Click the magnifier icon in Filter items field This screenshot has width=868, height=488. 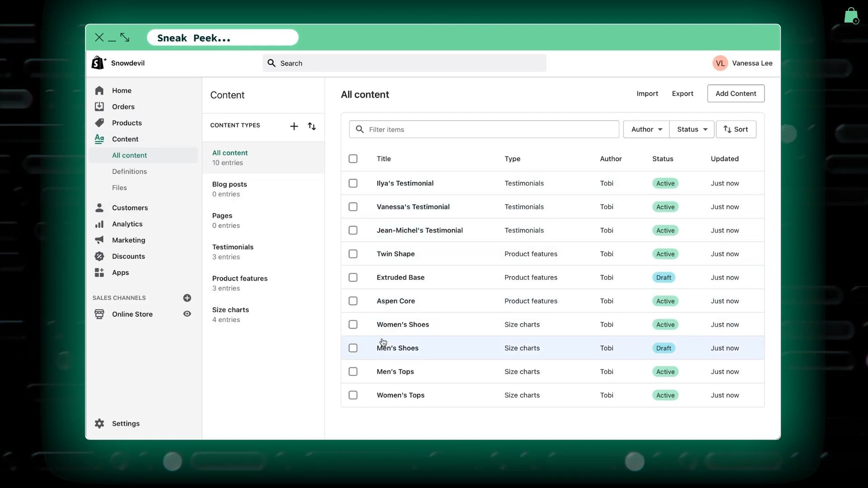pos(360,129)
